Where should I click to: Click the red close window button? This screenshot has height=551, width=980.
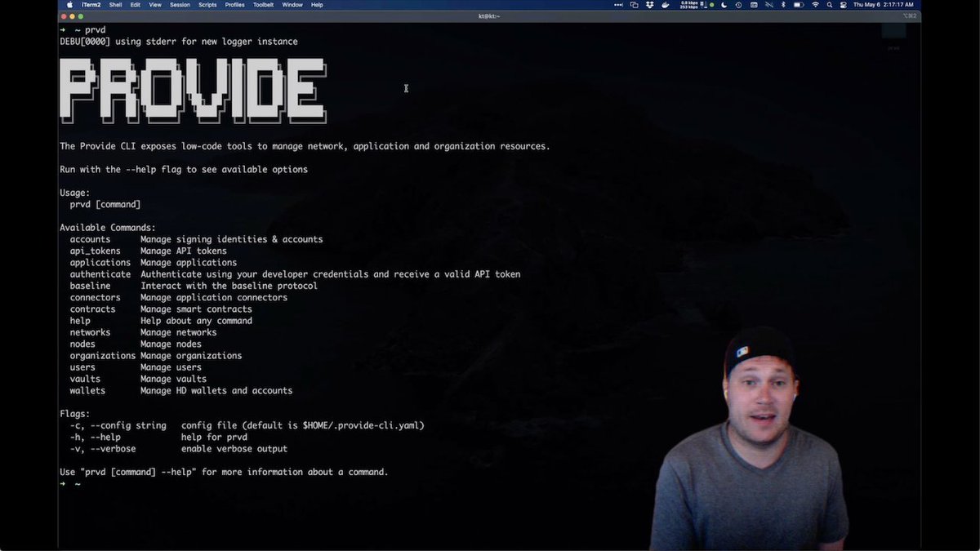(x=63, y=16)
